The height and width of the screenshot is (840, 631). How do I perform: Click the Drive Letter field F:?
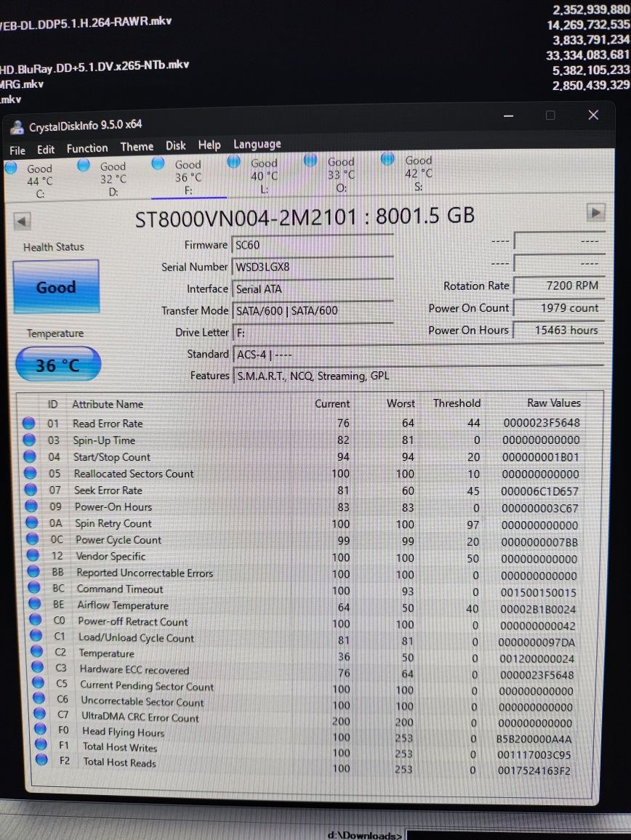pos(313,332)
